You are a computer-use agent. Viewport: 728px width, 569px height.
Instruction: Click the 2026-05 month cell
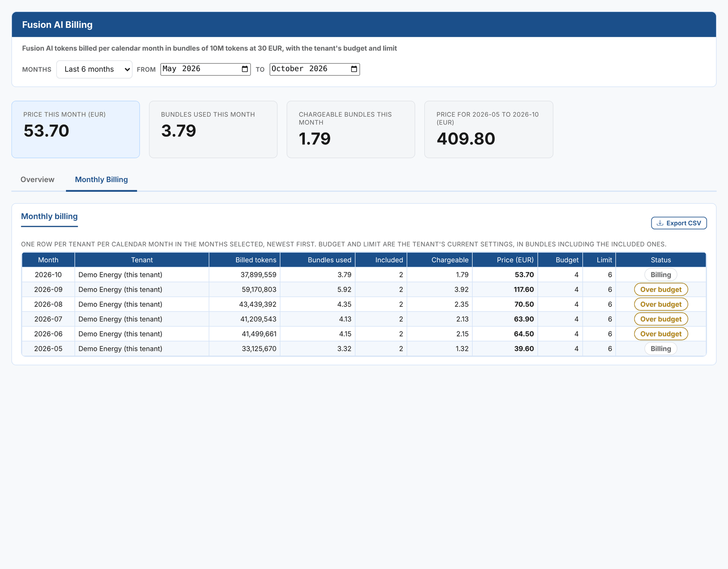tap(48, 349)
